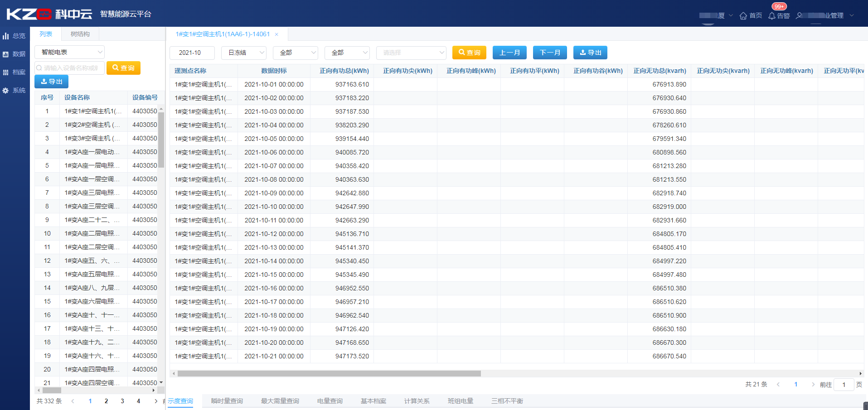The height and width of the screenshot is (410, 868).
Task: Click the 2021-10-05 00:00:00 row timestamp
Action: [274, 139]
